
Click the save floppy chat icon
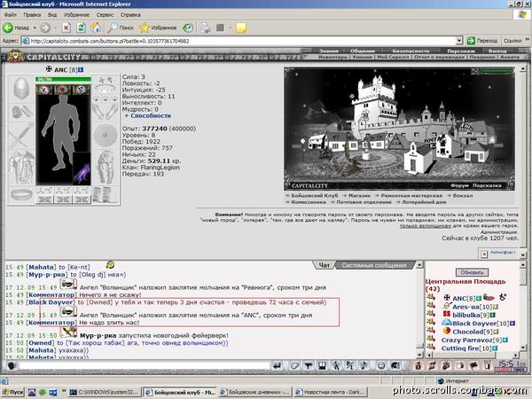pyautogui.click(x=322, y=365)
